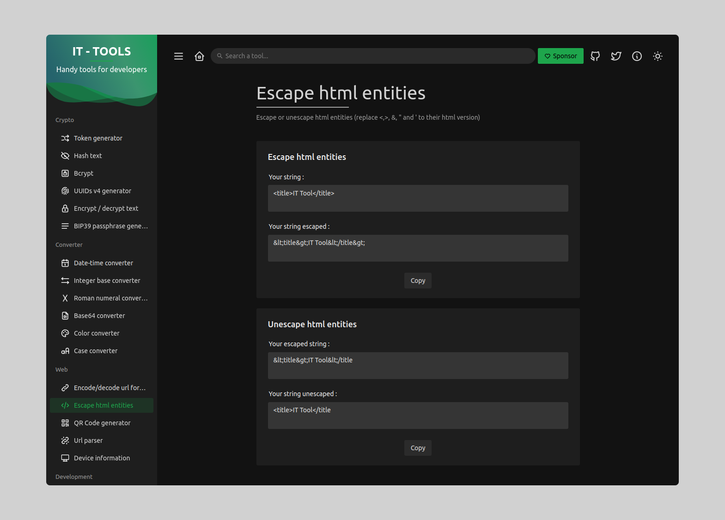The image size is (725, 520).
Task: Open Encrypt / decrypt text lock icon
Action: (x=65, y=208)
